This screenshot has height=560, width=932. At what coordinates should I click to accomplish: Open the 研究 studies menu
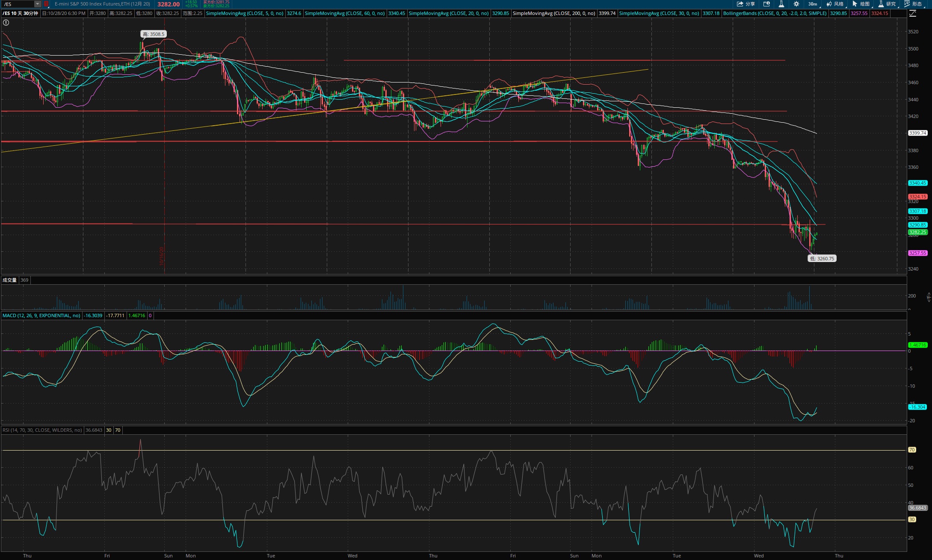[x=887, y=4]
